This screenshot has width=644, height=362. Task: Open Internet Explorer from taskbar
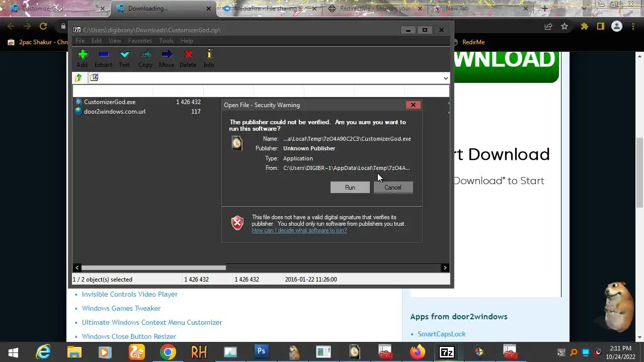(x=43, y=352)
